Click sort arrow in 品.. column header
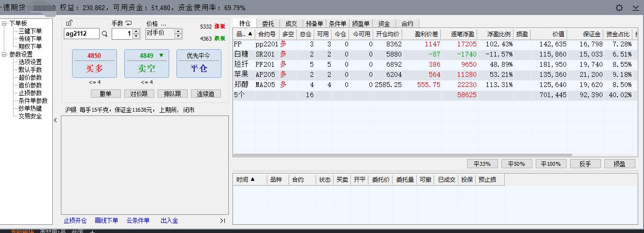The width and height of the screenshot is (644, 233). point(250,34)
